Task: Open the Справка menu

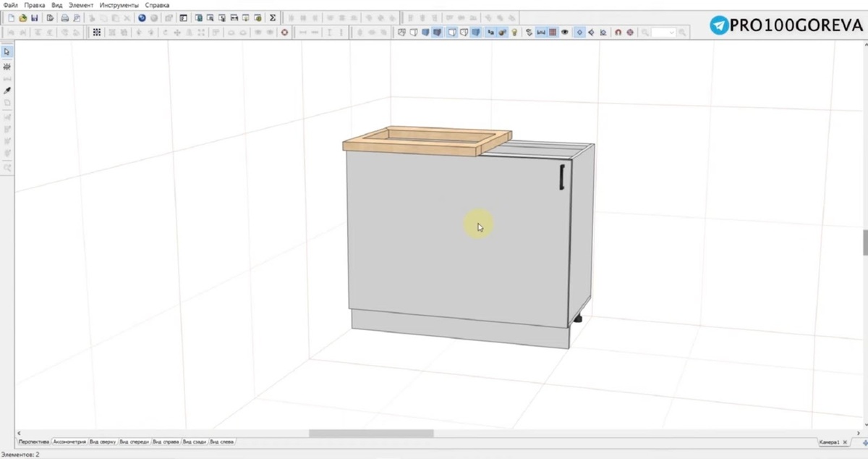Action: (x=157, y=5)
